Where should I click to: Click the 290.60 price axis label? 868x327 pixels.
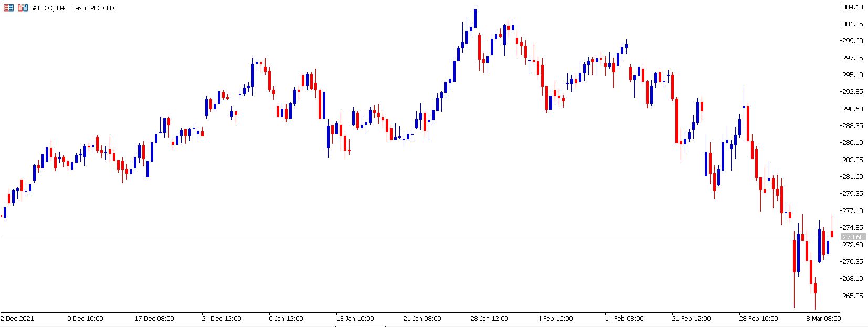click(x=853, y=109)
